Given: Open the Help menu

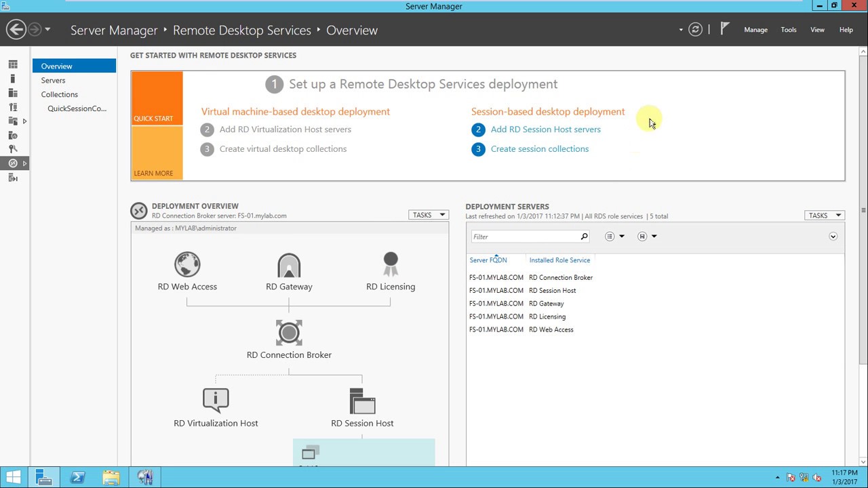Looking at the screenshot, I should 846,30.
